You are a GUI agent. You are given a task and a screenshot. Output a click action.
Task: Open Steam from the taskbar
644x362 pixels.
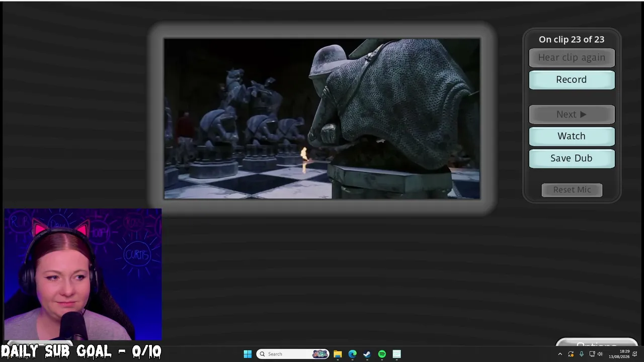coord(367,354)
